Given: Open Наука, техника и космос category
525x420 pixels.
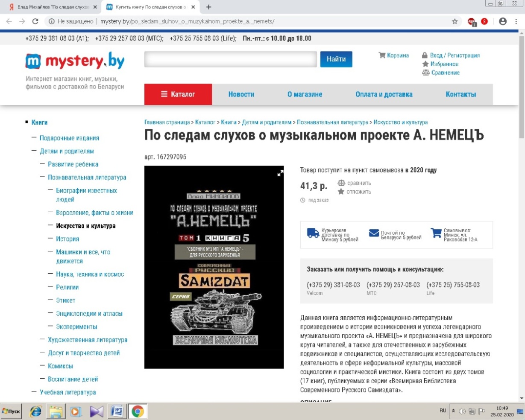Looking at the screenshot, I should tap(90, 274).
